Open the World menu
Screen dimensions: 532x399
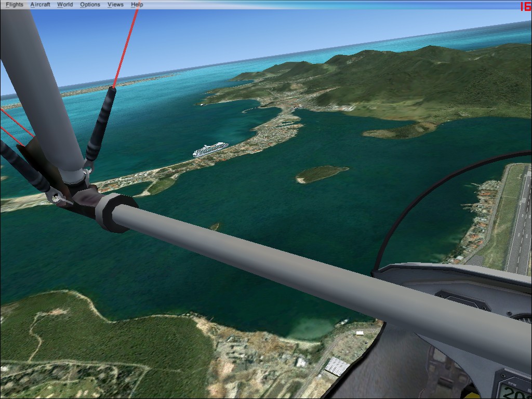65,5
